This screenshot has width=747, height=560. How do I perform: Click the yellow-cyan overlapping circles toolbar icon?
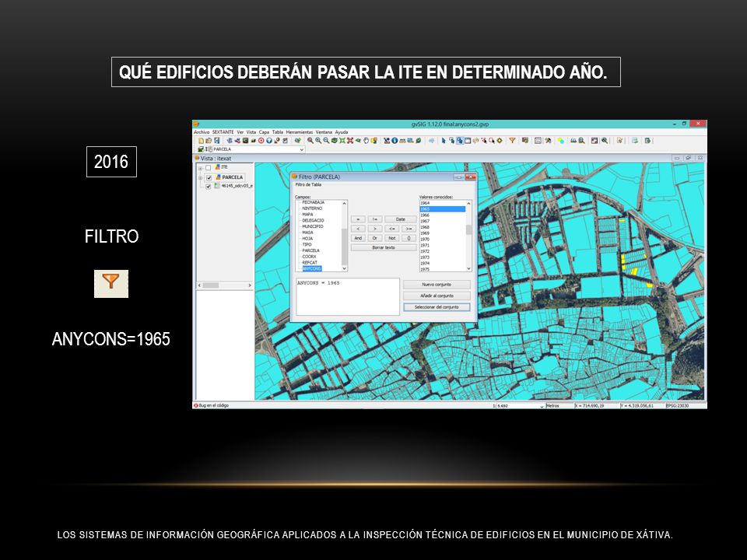click(561, 141)
